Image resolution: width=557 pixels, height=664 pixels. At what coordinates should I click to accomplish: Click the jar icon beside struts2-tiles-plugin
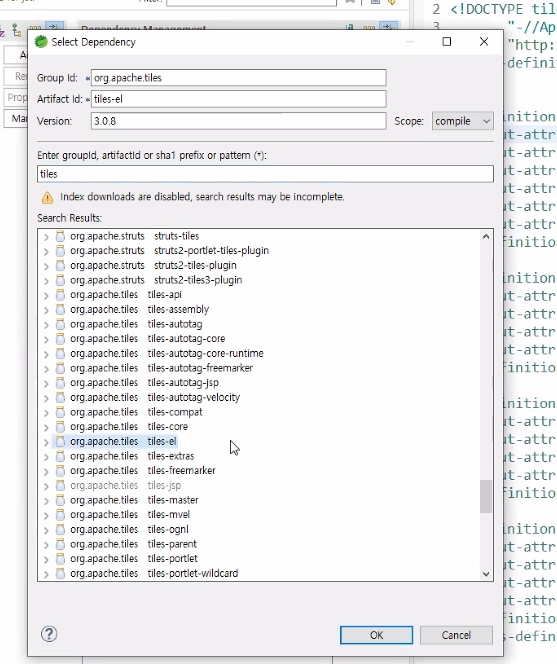[x=61, y=265]
